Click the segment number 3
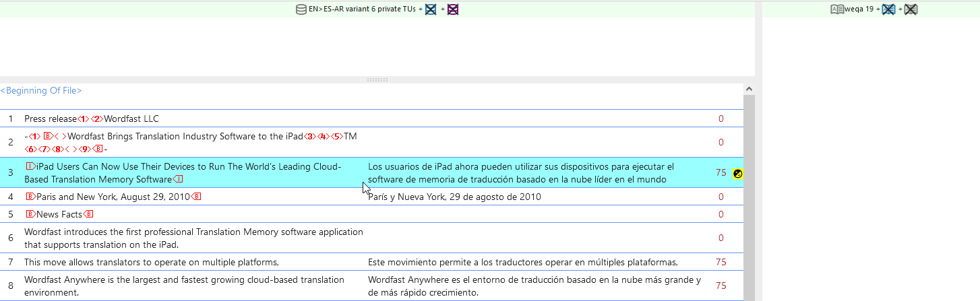 11,173
